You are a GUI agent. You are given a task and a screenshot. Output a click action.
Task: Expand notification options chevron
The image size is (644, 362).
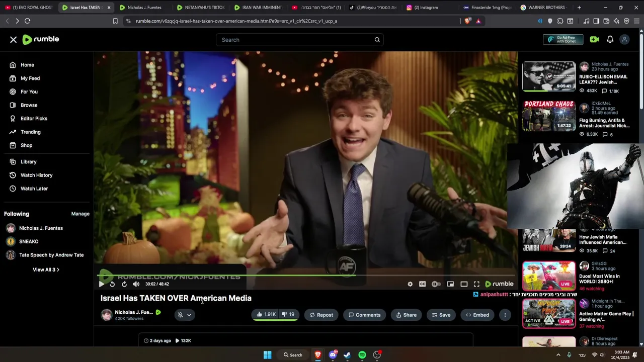click(189, 315)
